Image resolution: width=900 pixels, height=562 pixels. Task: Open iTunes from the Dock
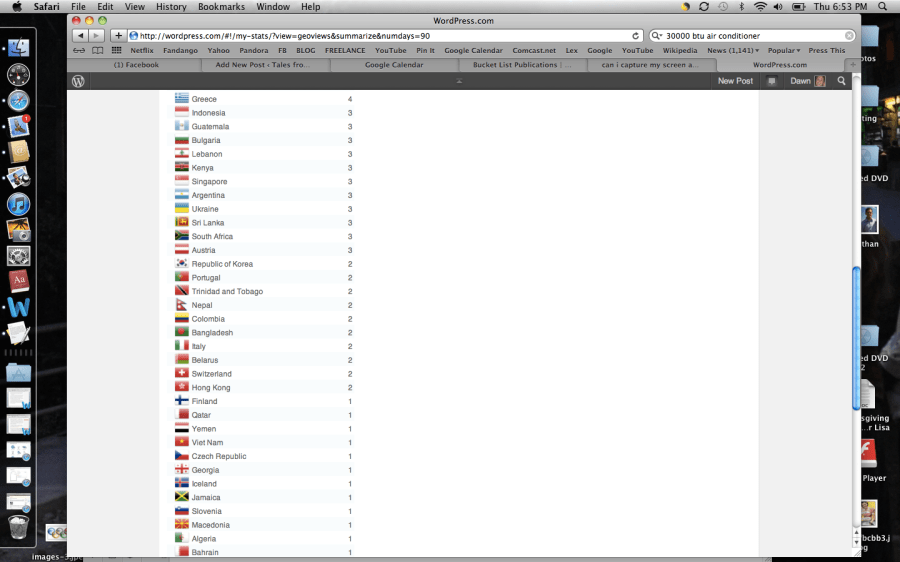tap(18, 204)
